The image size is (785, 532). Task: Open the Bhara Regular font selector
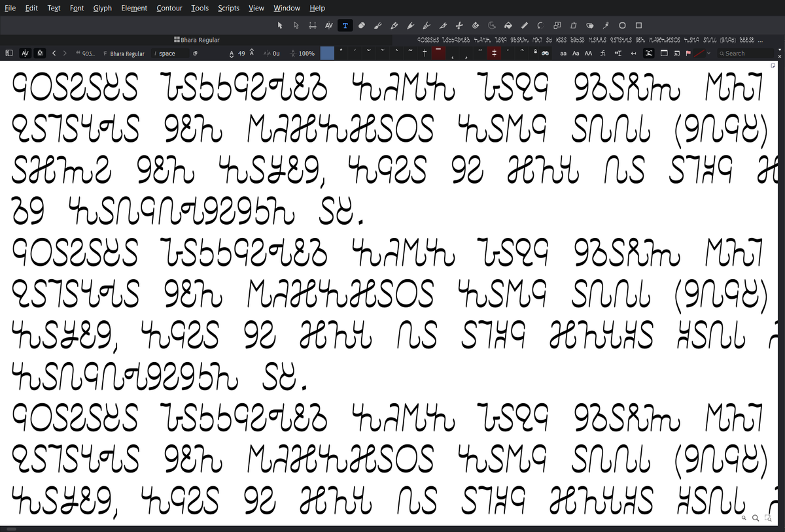(124, 53)
